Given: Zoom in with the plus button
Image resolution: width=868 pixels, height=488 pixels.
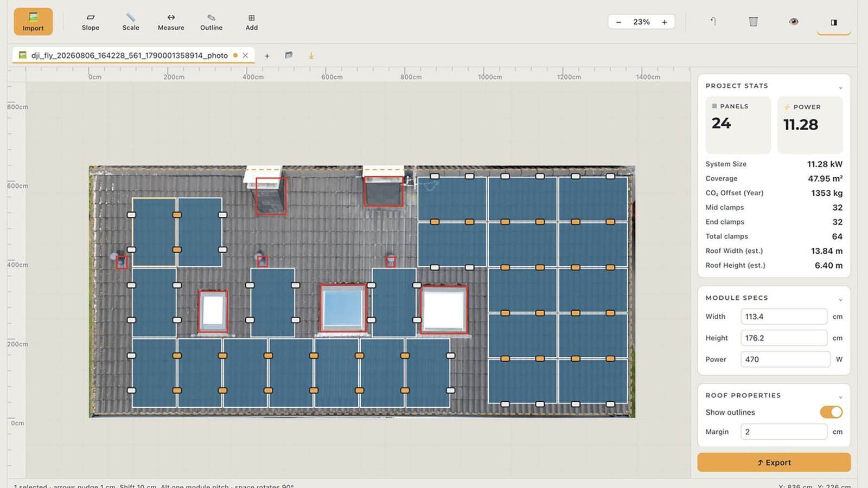Looking at the screenshot, I should click(x=664, y=22).
